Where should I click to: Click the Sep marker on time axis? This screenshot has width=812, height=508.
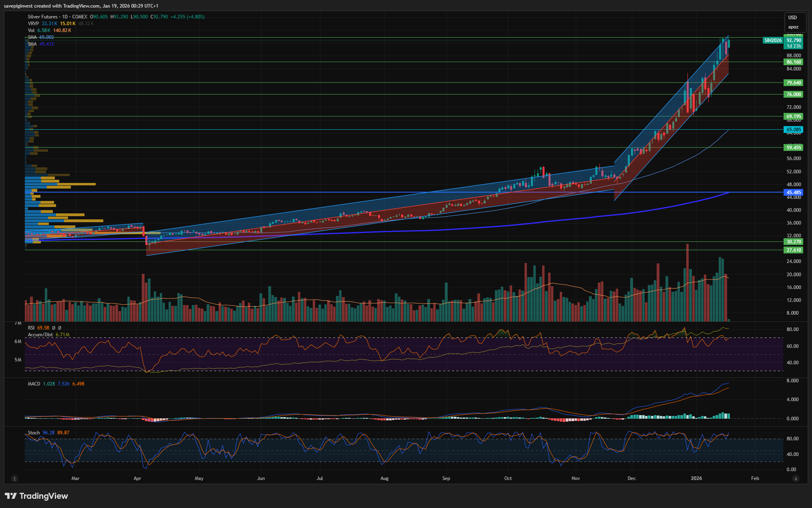tap(446, 478)
